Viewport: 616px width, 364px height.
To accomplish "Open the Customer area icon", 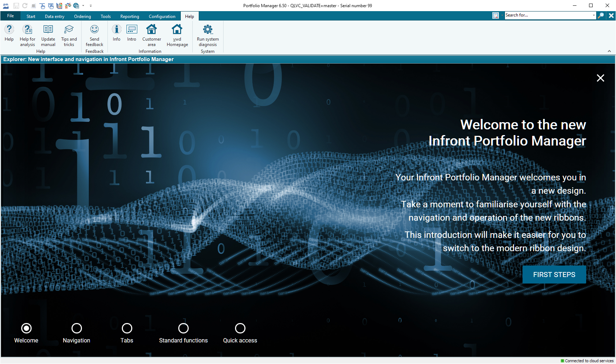I will 152,30.
